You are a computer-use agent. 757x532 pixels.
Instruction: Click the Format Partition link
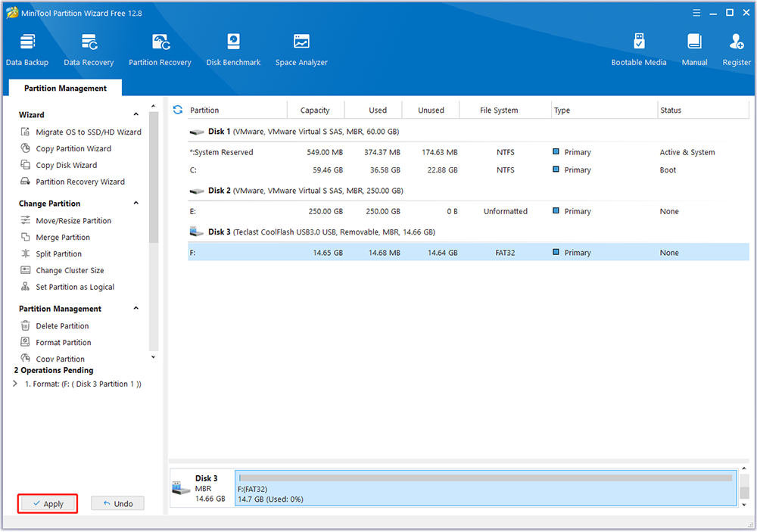tap(64, 342)
